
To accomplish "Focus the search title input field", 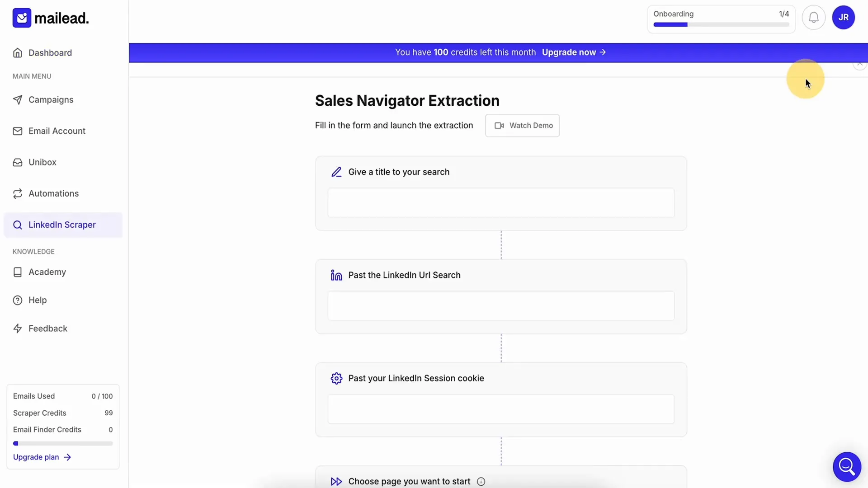I will click(x=501, y=203).
